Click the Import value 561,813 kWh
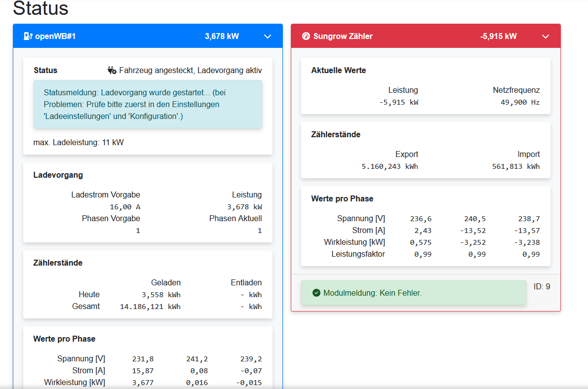This screenshot has height=389, width=588. pos(516,166)
